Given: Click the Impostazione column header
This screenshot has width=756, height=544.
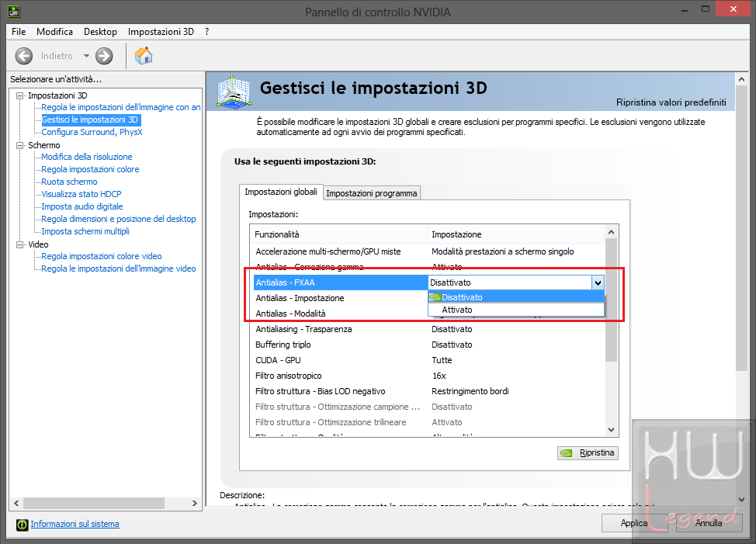Looking at the screenshot, I should click(516, 234).
